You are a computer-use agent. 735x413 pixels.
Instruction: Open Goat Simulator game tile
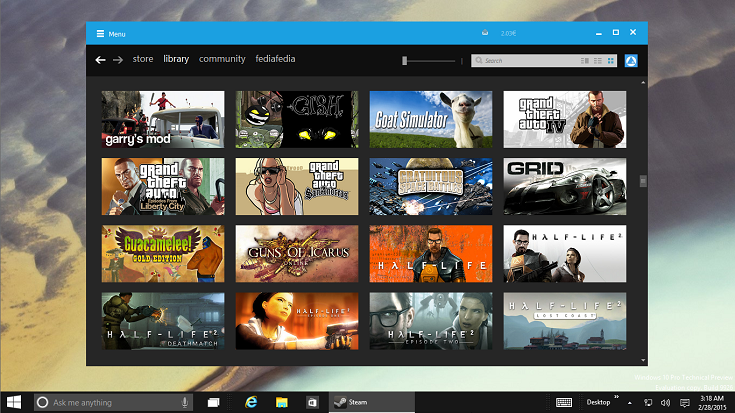(431, 119)
